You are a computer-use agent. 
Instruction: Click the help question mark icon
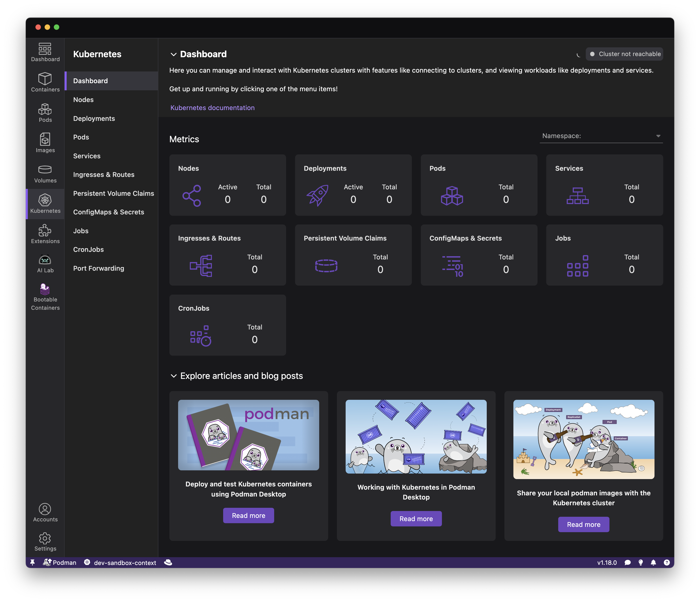point(666,562)
